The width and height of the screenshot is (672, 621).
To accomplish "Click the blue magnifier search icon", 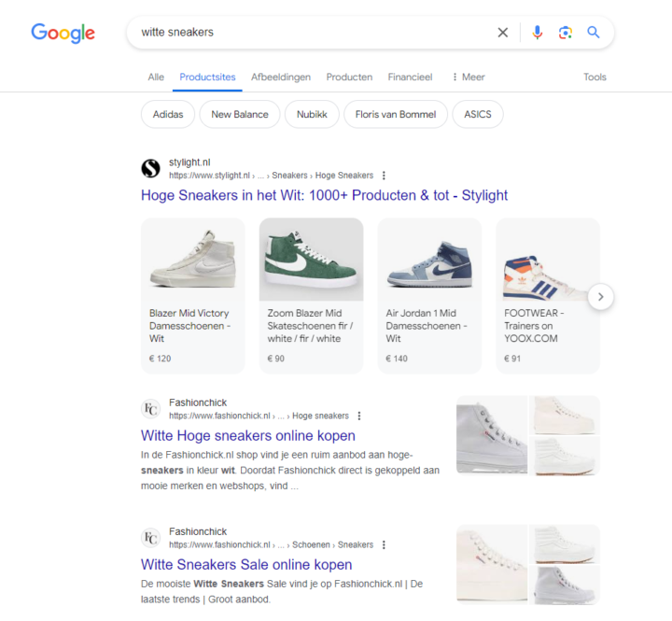I will pos(594,32).
